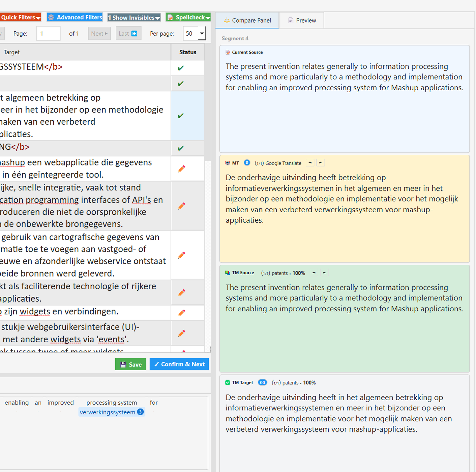The image size is (476, 472).
Task: Click the Page number input field
Action: click(48, 33)
